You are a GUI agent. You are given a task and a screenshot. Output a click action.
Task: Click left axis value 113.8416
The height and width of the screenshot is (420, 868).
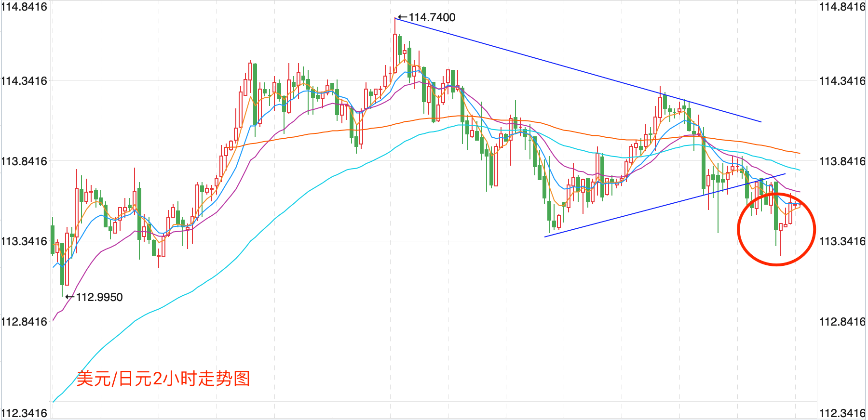(24, 161)
